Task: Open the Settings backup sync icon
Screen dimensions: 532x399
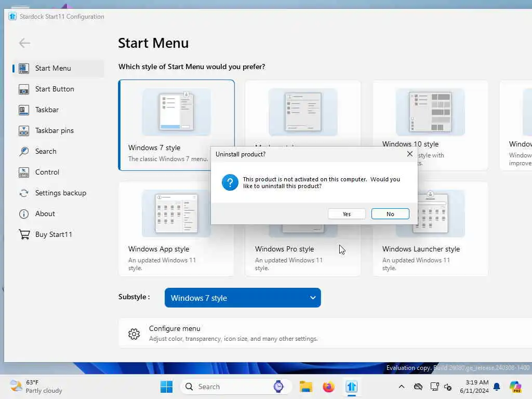Action: (x=24, y=193)
